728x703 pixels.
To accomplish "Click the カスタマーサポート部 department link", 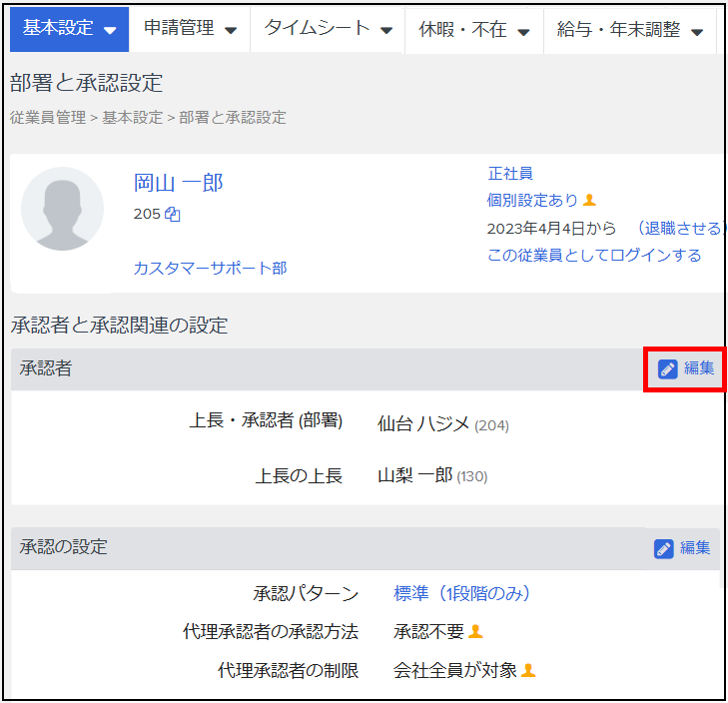I will tap(210, 268).
